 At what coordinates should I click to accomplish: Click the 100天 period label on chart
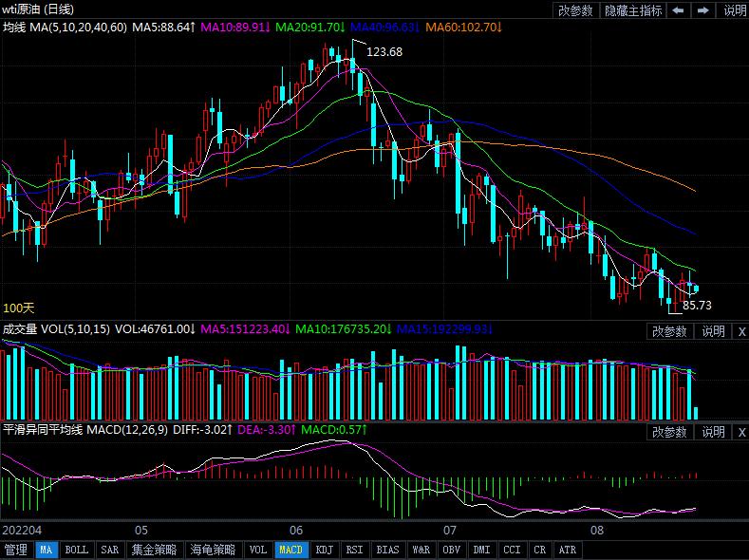(19, 308)
